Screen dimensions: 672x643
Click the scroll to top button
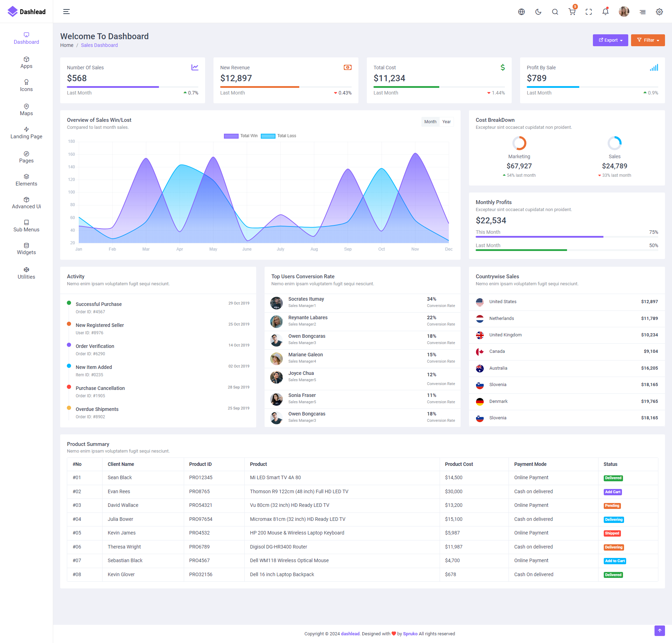pyautogui.click(x=659, y=630)
